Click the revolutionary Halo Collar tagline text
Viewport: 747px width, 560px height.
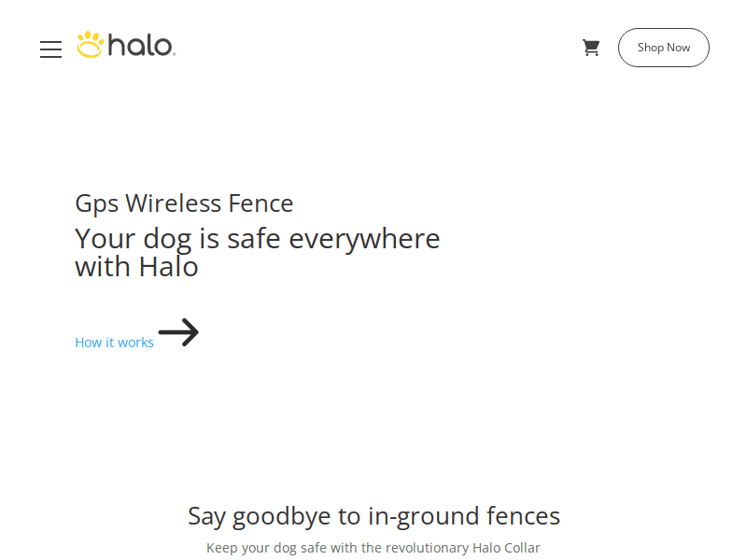tap(373, 548)
